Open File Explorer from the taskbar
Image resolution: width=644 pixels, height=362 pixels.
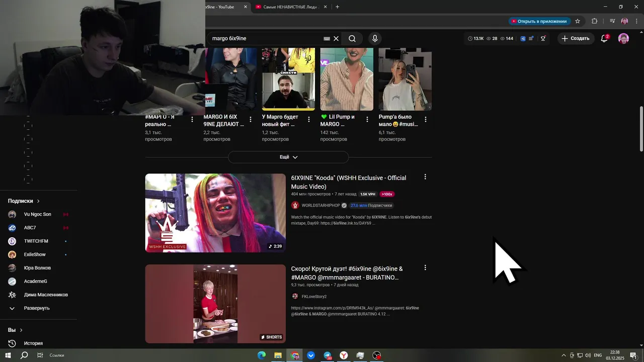(x=278, y=355)
